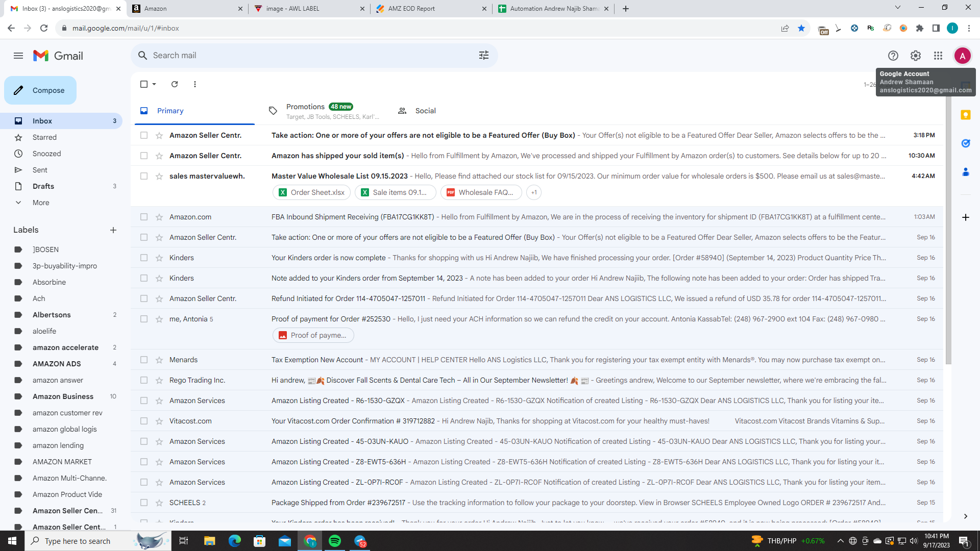980x551 pixels.
Task: Open a new browser tab
Action: (626, 9)
